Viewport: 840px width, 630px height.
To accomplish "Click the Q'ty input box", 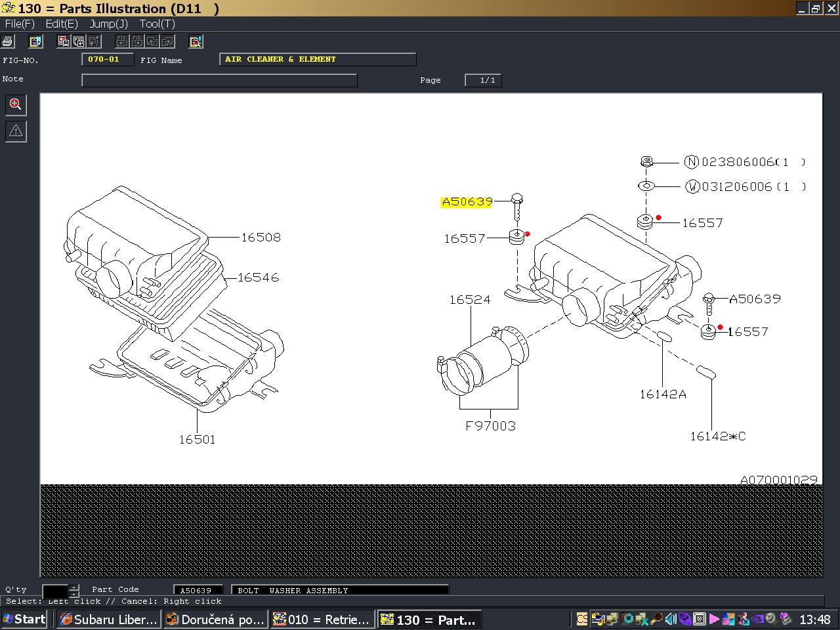I will click(x=55, y=591).
